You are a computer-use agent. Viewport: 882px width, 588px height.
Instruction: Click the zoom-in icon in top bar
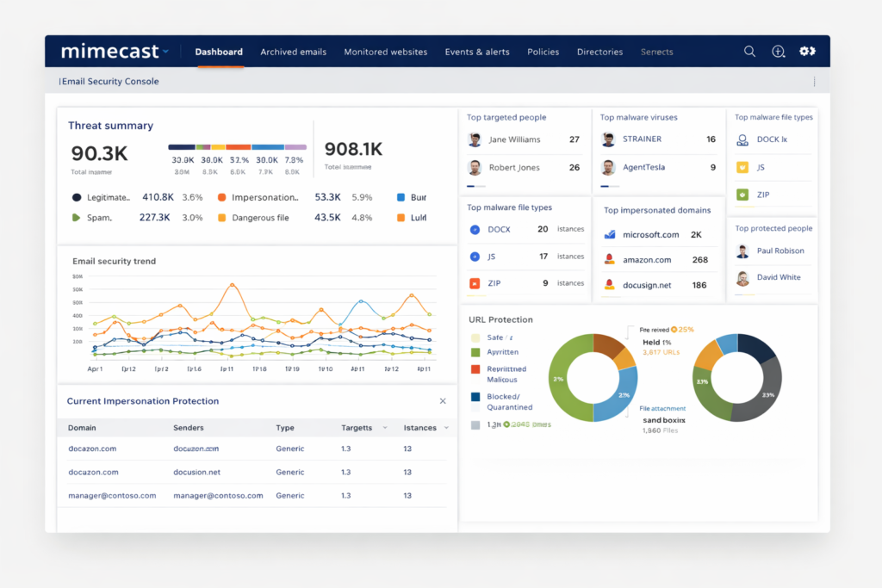tap(778, 52)
